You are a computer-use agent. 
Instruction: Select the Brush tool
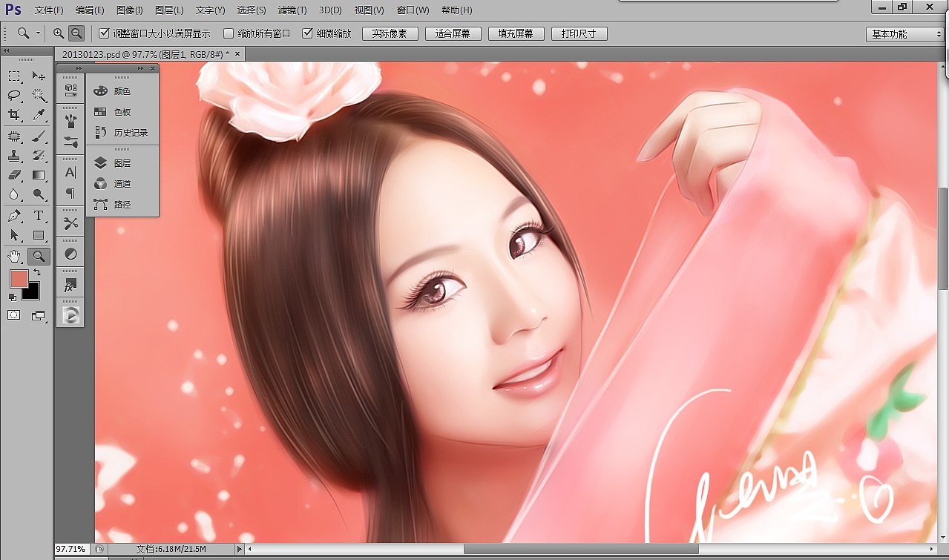[39, 136]
